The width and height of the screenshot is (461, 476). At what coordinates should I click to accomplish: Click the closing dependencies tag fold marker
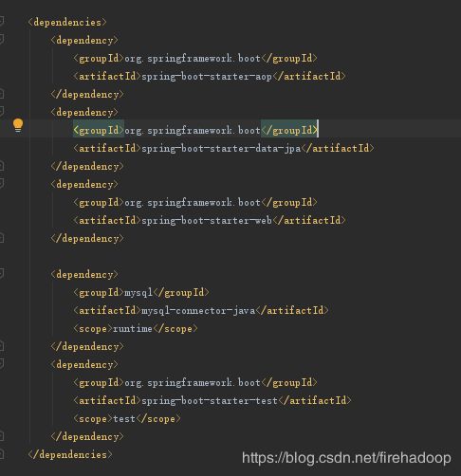pos(2,454)
